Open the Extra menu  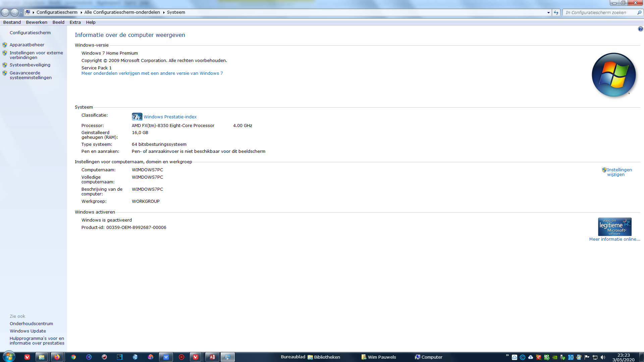click(x=75, y=22)
